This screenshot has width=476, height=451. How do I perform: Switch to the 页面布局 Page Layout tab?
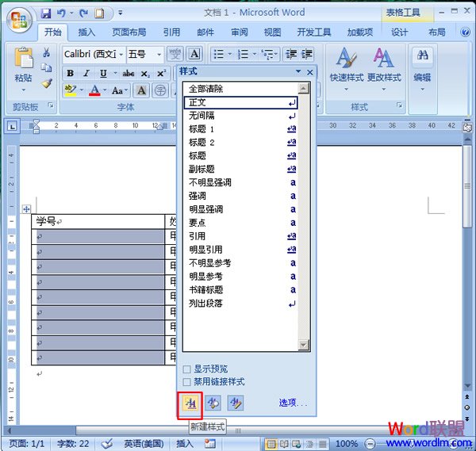pyautogui.click(x=129, y=32)
